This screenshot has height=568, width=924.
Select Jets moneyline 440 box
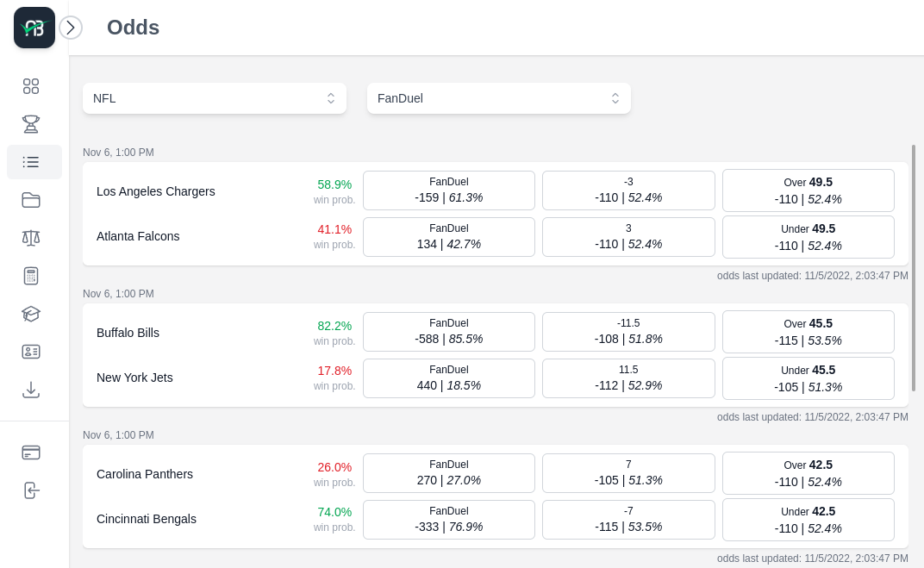(x=449, y=378)
